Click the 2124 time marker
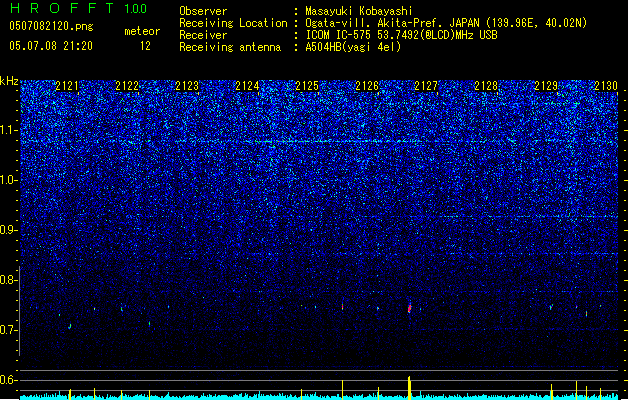Viewport: 629px width, 400px height. (247, 86)
